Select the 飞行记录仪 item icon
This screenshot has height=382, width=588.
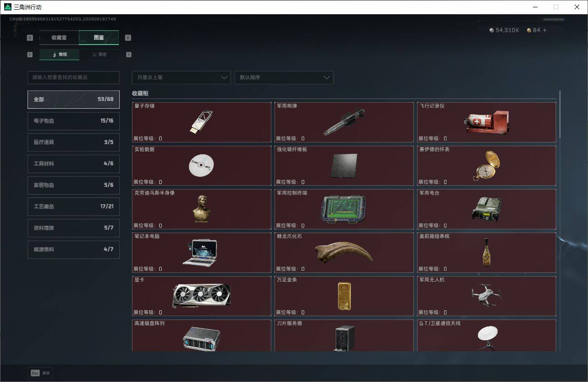point(486,122)
